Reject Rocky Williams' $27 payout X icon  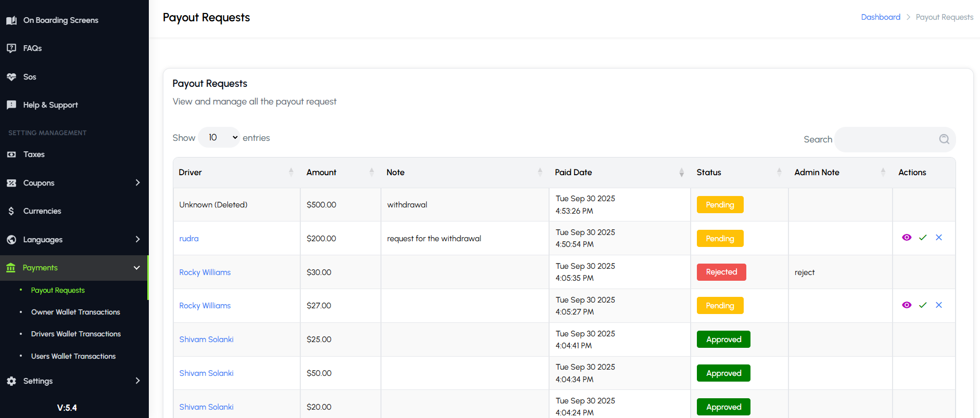click(939, 305)
